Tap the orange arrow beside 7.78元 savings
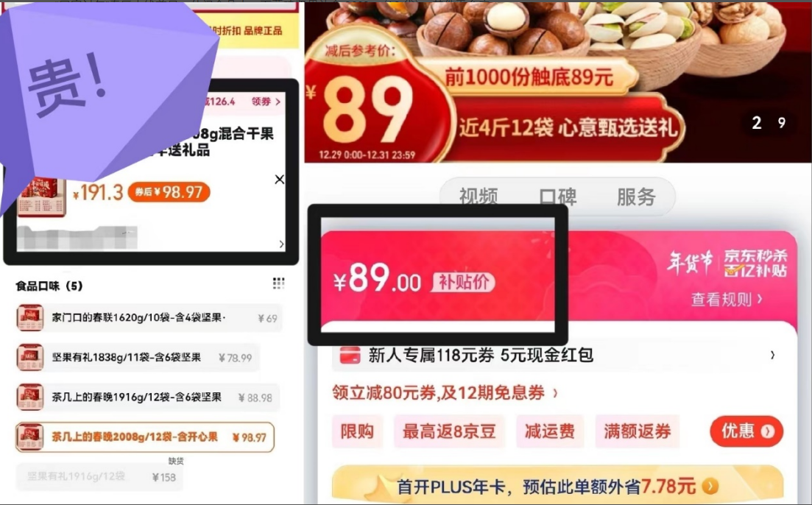This screenshot has height=505, width=812. pos(710,486)
